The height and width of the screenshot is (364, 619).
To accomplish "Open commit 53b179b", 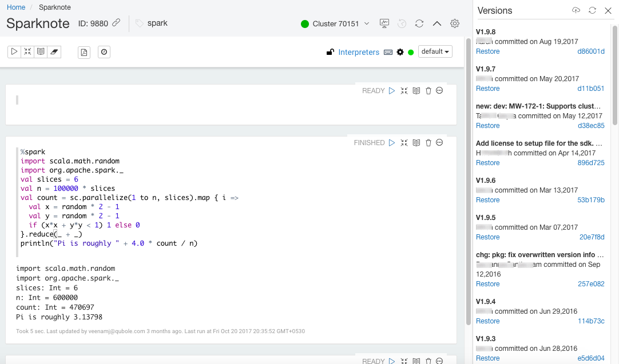I will tap(591, 200).
